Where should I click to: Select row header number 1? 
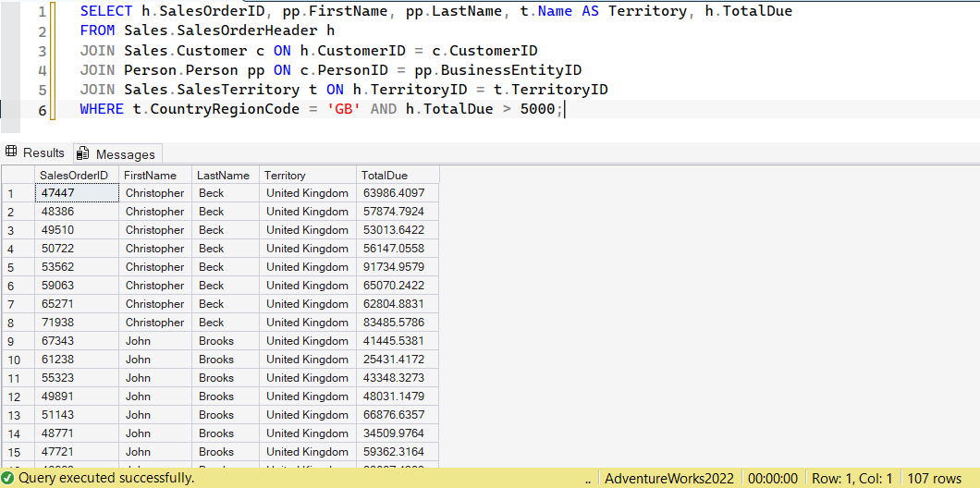point(18,193)
